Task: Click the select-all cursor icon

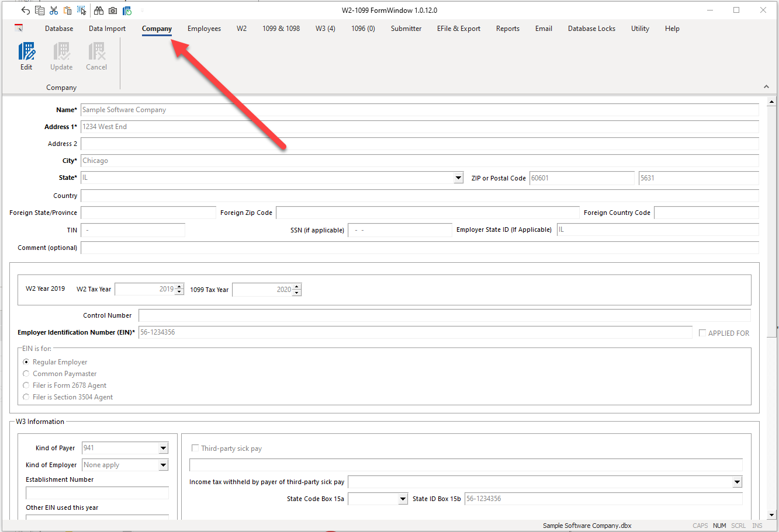Action: click(x=82, y=11)
